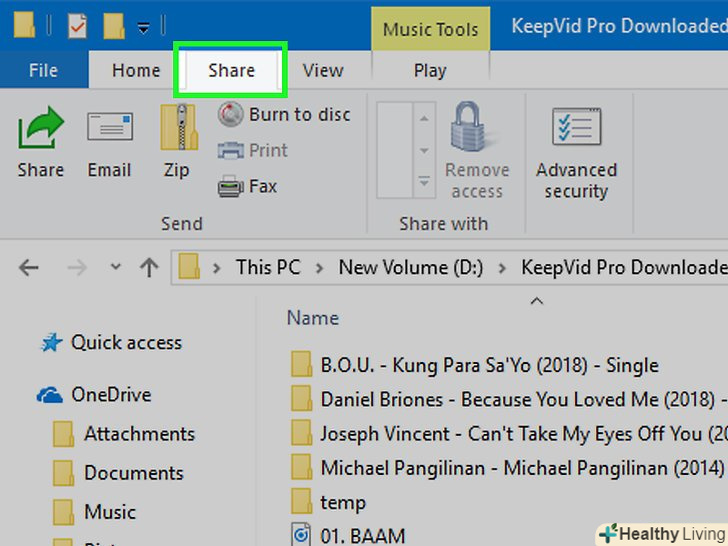The height and width of the screenshot is (546, 728).
Task: Click the Properties checkmark quick access icon
Action: tap(77, 26)
